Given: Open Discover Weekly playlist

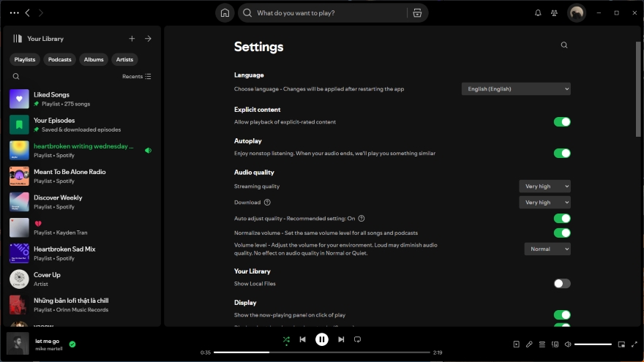Looking at the screenshot, I should 81,202.
